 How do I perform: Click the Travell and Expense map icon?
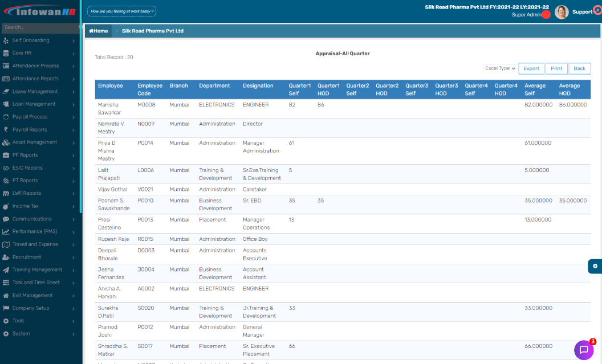click(6, 244)
